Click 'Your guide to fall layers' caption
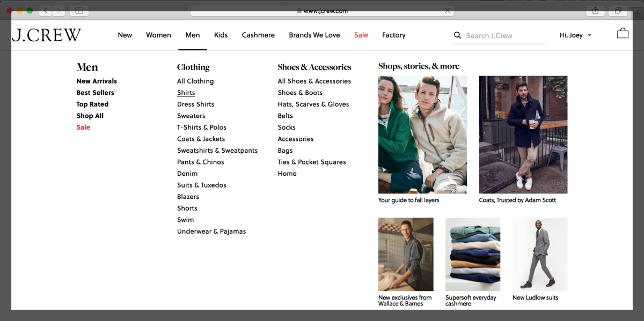The height and width of the screenshot is (321, 644). coord(409,200)
